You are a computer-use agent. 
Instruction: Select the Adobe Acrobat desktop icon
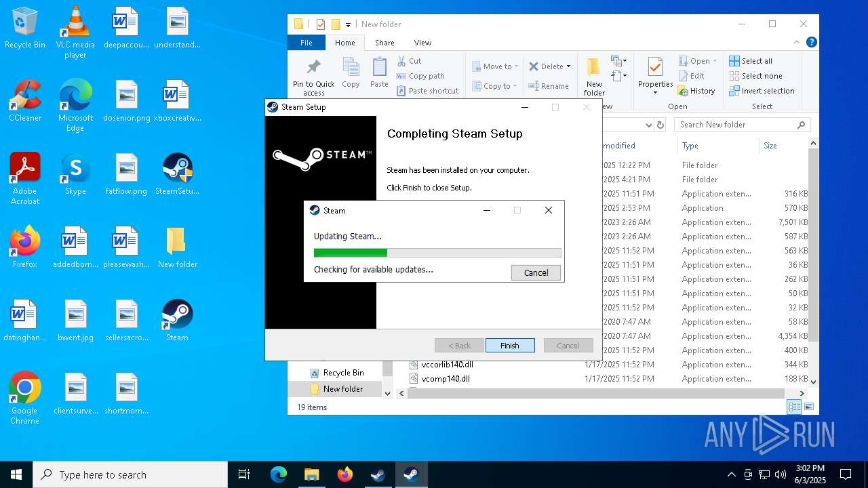click(25, 178)
